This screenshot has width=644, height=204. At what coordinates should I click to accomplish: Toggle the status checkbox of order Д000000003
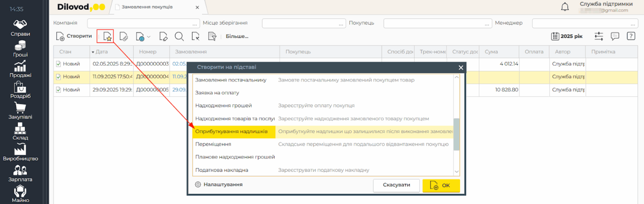(x=59, y=64)
